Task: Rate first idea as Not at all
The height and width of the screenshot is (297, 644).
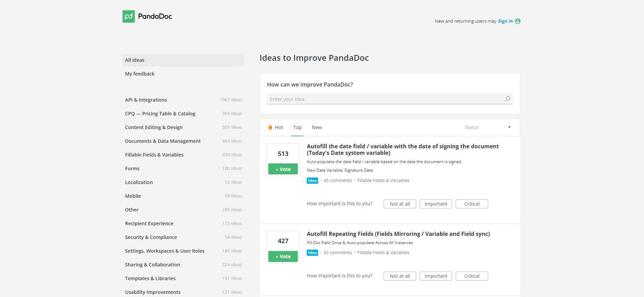Action: [400, 204]
